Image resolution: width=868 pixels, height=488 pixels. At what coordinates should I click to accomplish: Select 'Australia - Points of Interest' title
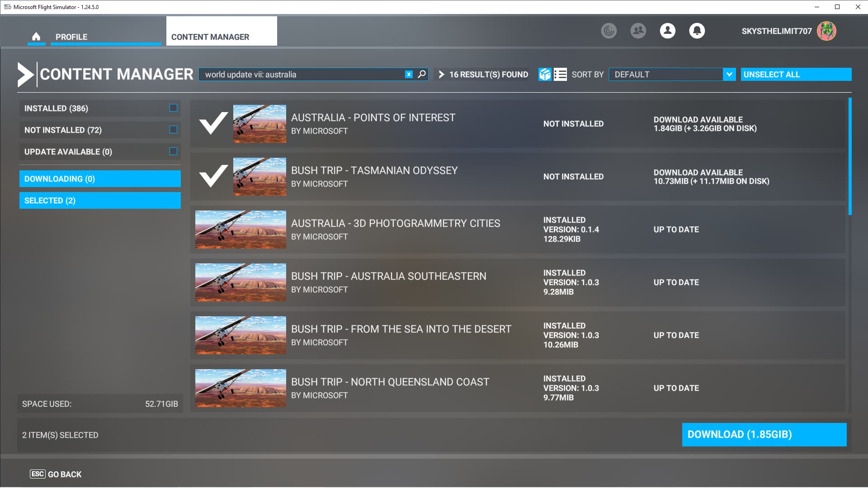pos(373,117)
